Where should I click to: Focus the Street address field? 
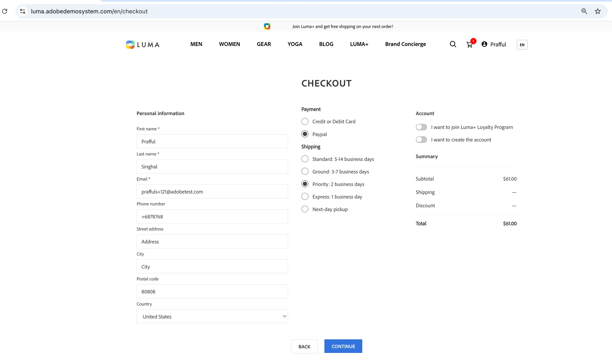pos(212,241)
